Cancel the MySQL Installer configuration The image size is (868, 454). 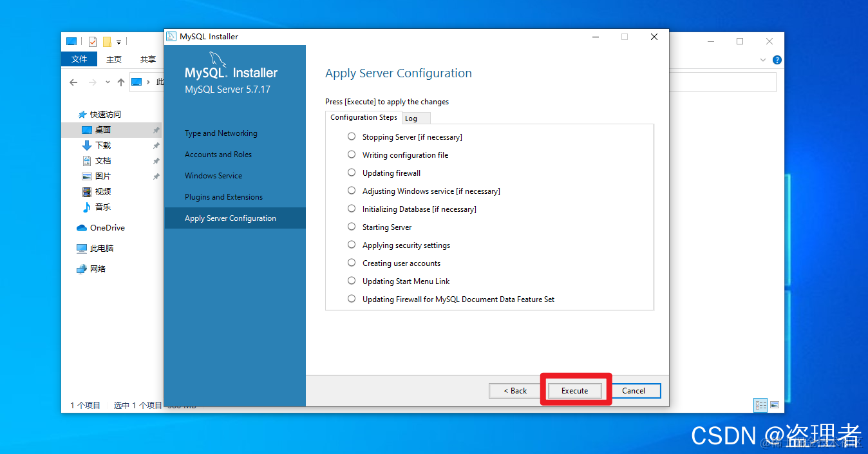tap(634, 391)
